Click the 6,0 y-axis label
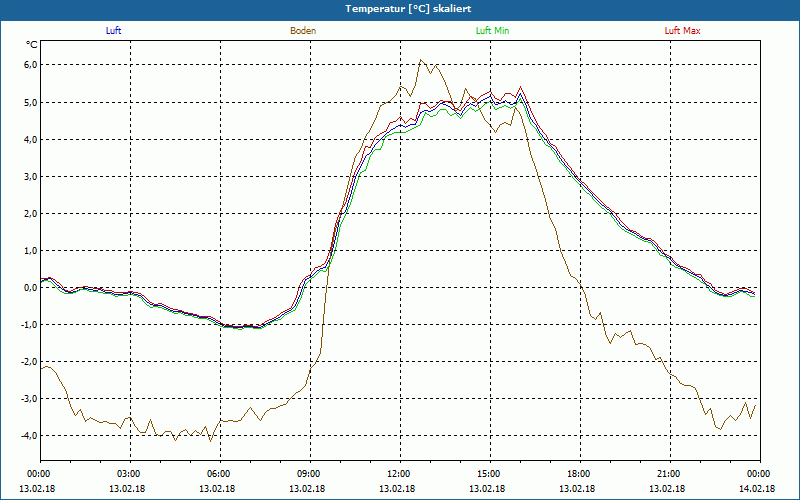 pos(31,65)
